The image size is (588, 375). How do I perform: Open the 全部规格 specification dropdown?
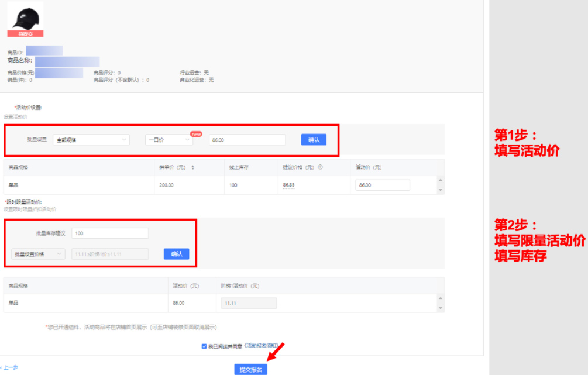[x=91, y=140]
